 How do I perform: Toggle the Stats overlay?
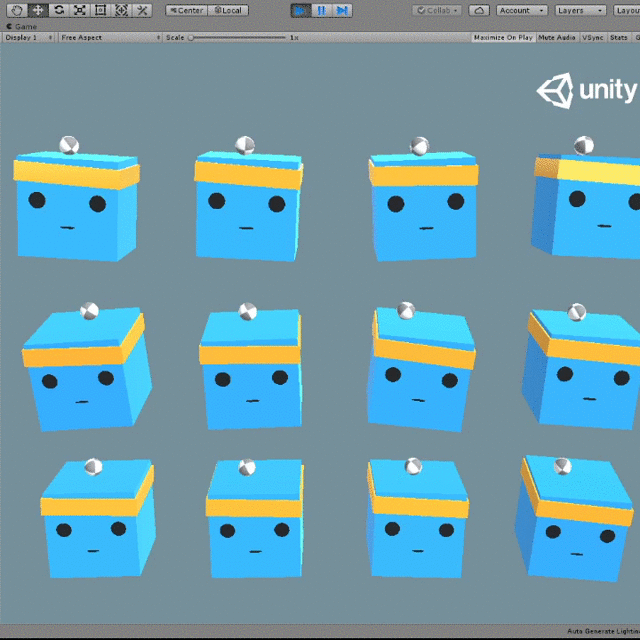[619, 38]
